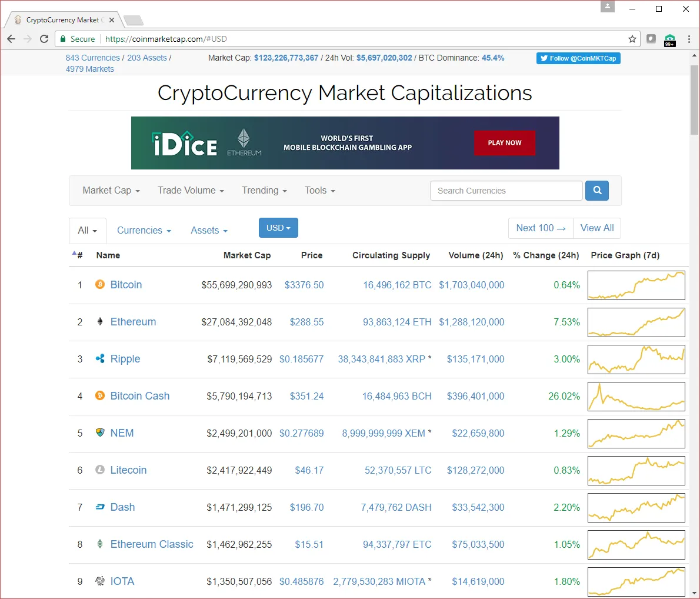The image size is (700, 599).
Task: Open Dash 7d price graph
Action: pyautogui.click(x=636, y=507)
